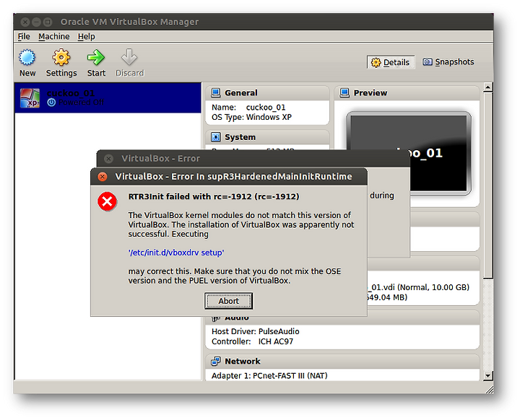
Task: Click the '/etc/init.d/vboxdrv setup' command text
Action: point(176,253)
